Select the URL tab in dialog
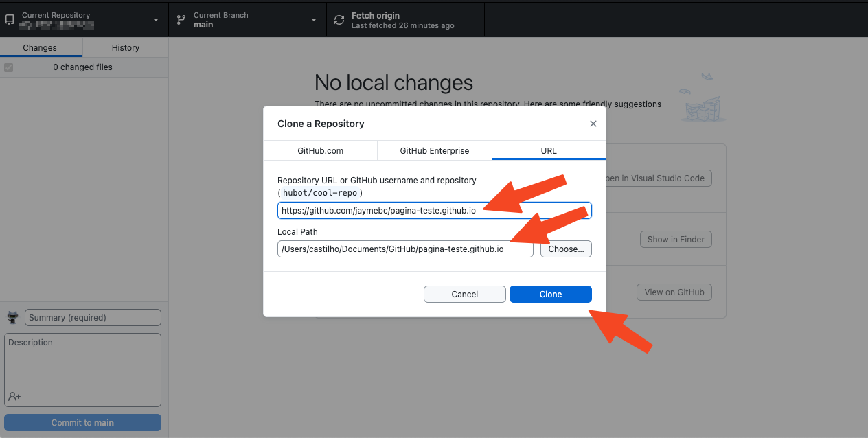Screen dimensions: 868x438 [x=549, y=150]
